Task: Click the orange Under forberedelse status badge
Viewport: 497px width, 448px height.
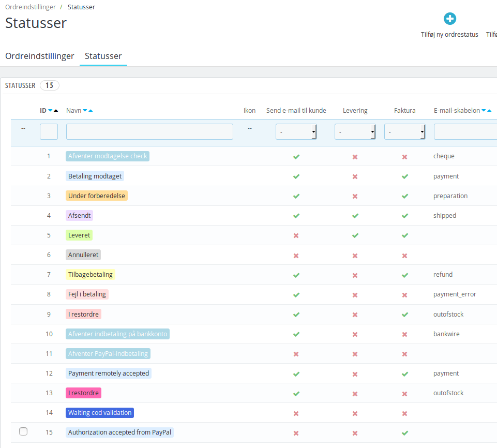Action: click(x=97, y=196)
